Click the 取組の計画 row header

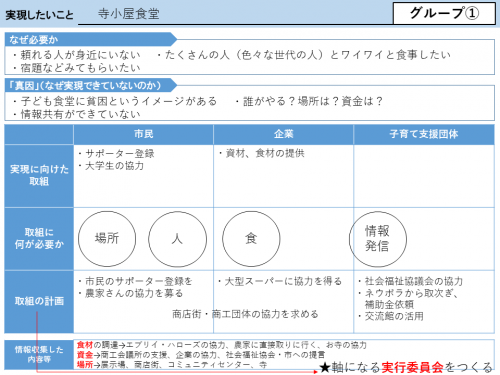coord(39,302)
